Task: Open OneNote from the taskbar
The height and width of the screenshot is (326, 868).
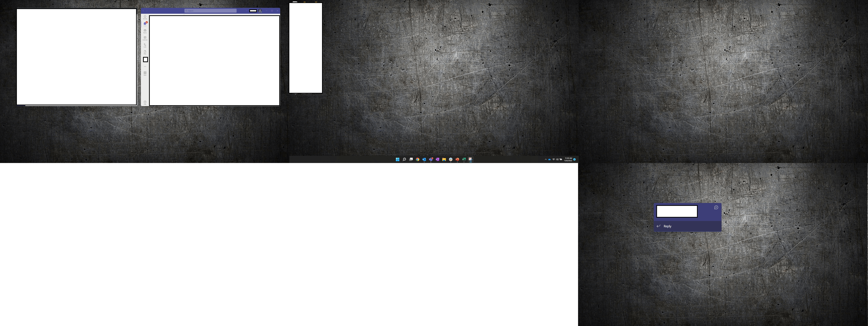Action: pos(437,159)
